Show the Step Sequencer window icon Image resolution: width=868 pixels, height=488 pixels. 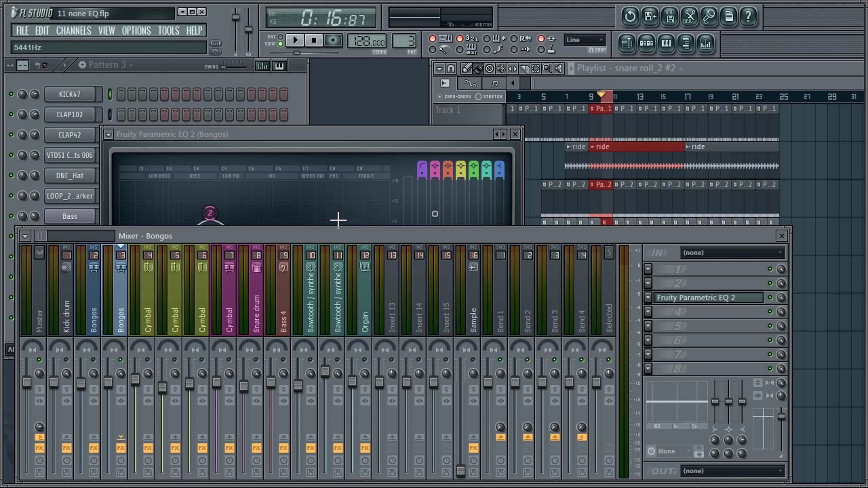click(646, 44)
